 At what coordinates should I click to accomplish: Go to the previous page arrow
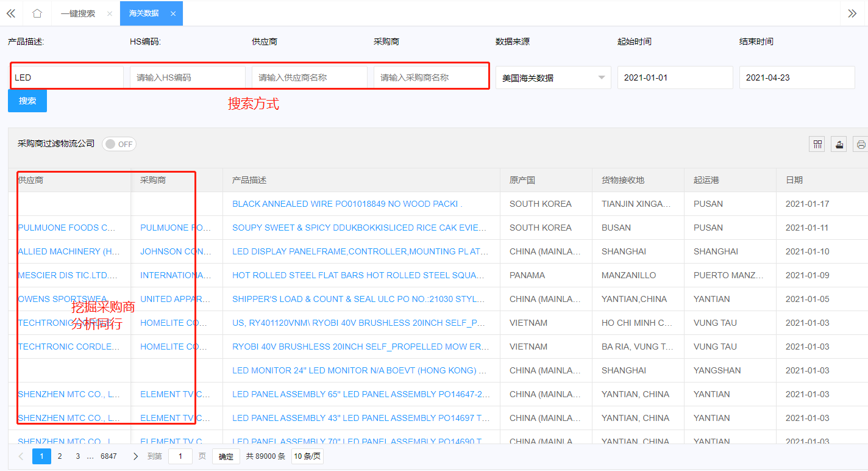click(21, 456)
